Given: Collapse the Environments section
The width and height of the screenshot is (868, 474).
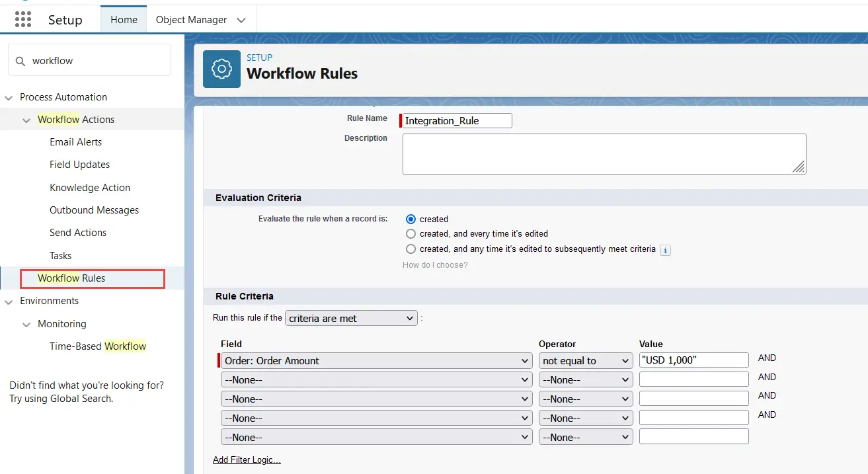Looking at the screenshot, I should (x=9, y=301).
